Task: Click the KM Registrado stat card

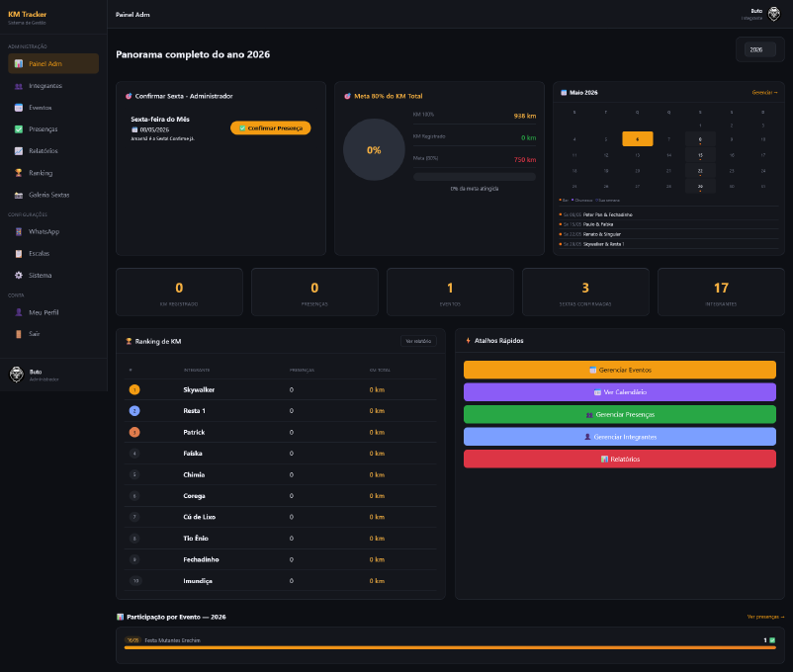Action: coord(179,293)
